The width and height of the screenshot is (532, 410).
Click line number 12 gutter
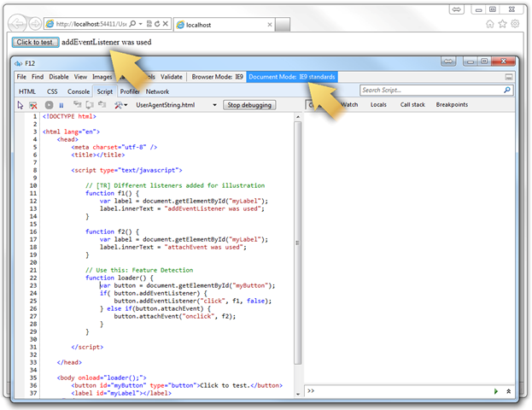tap(33, 201)
